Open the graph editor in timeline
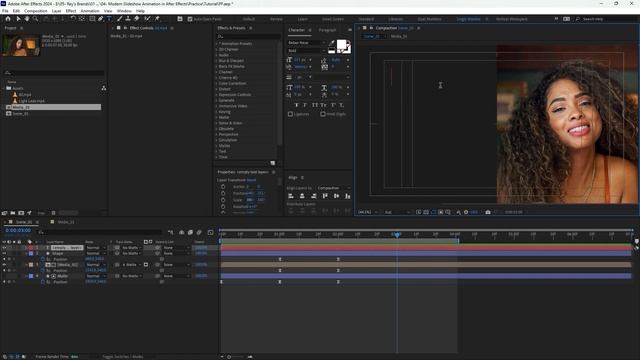This screenshot has width=640, height=360. (x=211, y=232)
